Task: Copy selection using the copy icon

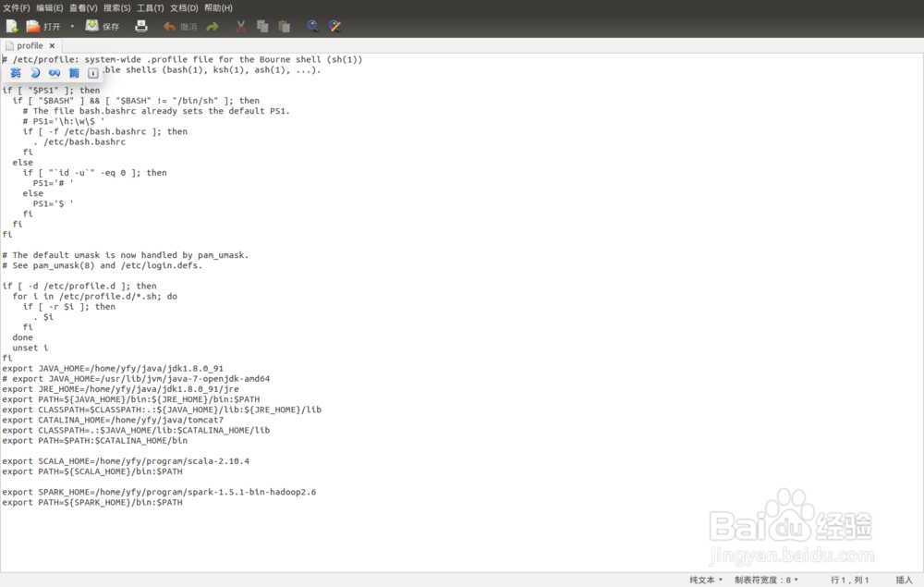Action: [x=262, y=27]
